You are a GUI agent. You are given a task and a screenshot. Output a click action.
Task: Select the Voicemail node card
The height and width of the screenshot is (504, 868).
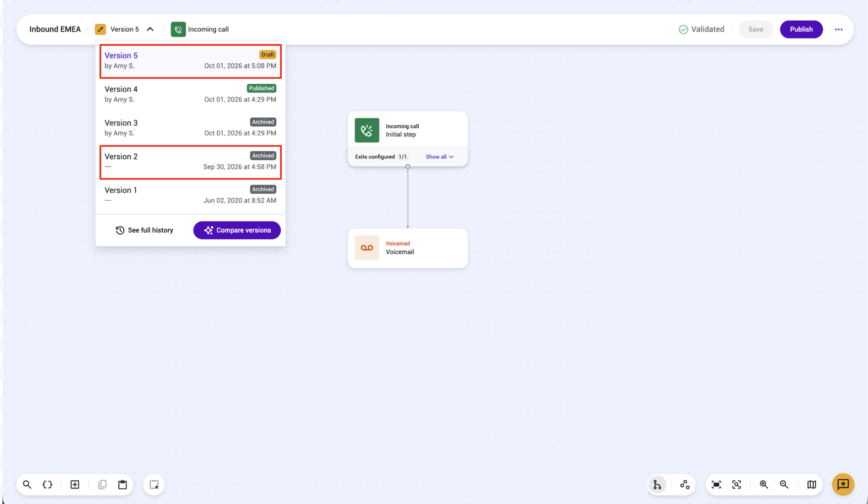407,248
